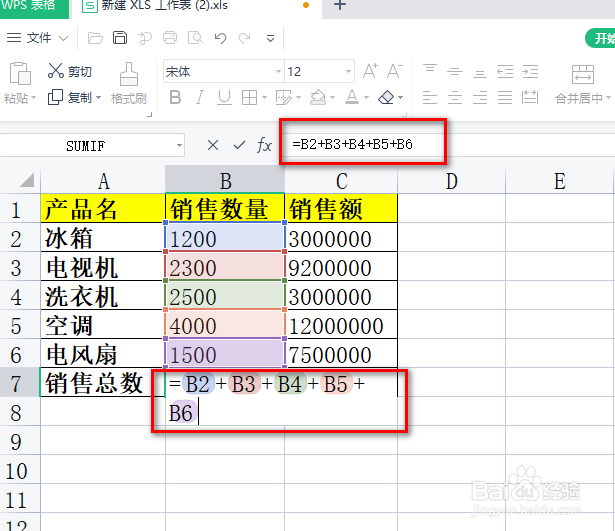Decrease font size with A- icon
615x531 pixels.
(395, 71)
